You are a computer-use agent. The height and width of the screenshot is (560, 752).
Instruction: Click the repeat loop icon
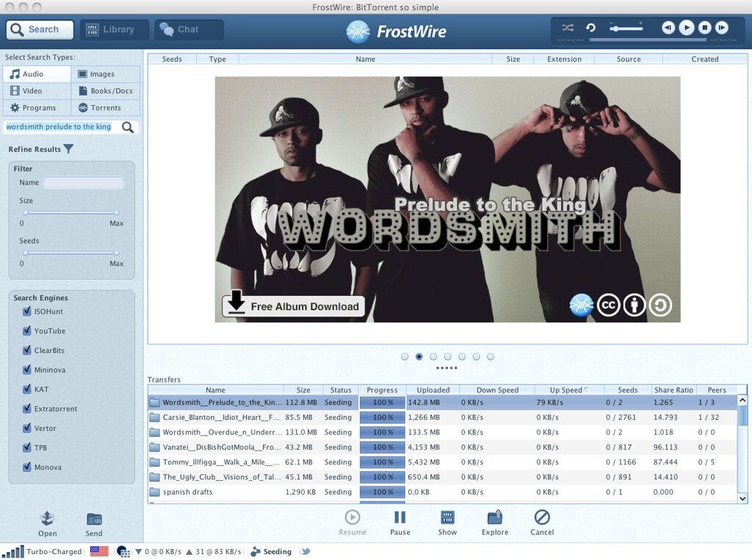click(x=590, y=28)
